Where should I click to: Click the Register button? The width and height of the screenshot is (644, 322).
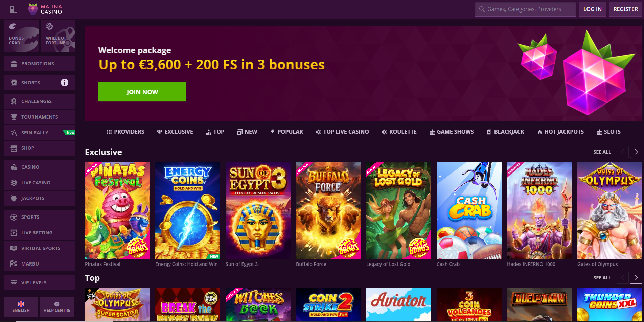(625, 9)
